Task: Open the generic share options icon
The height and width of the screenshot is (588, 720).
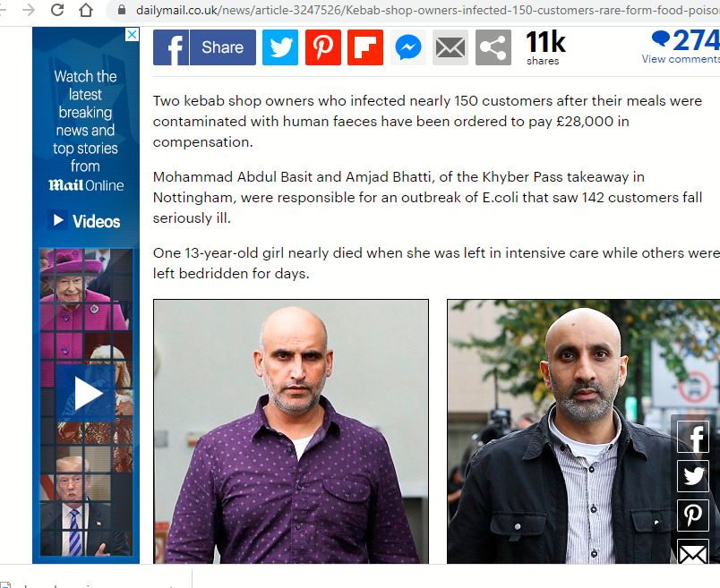Action: (493, 47)
